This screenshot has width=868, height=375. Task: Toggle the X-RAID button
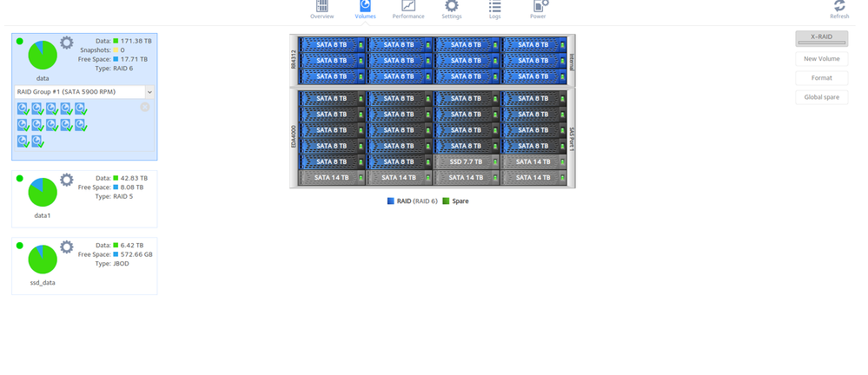coord(821,39)
